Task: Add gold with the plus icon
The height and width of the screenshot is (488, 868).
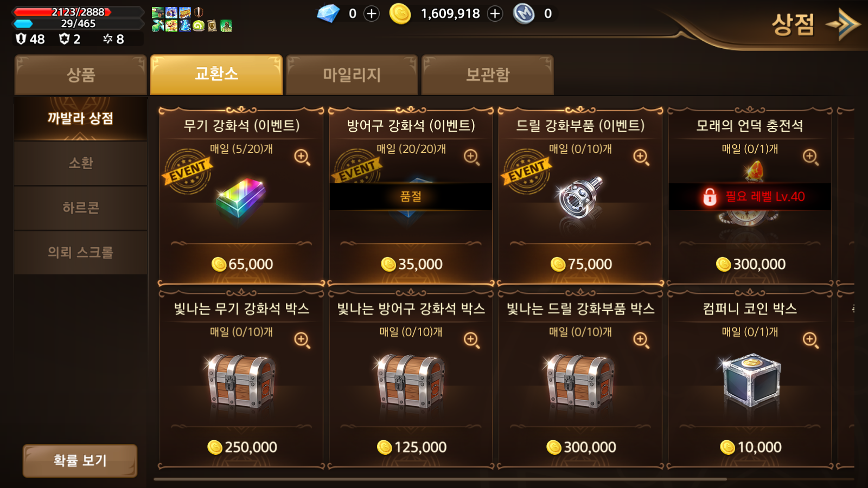Action: tap(495, 14)
